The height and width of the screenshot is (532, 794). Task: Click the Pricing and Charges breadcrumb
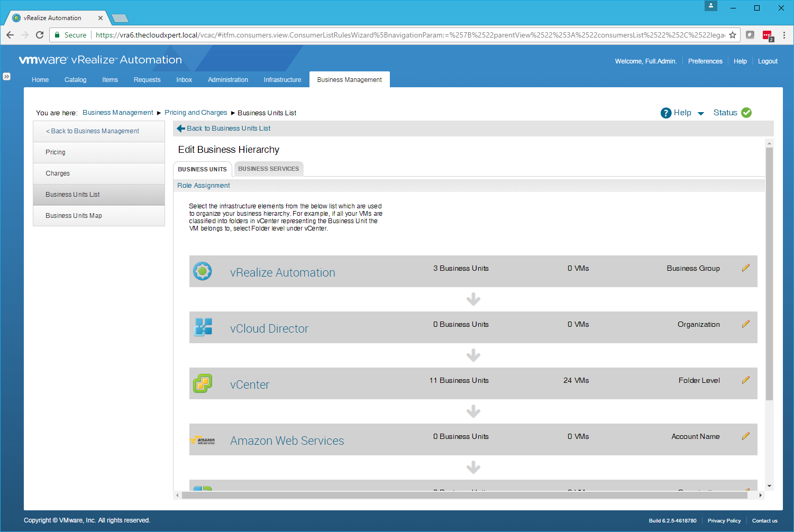click(x=195, y=113)
